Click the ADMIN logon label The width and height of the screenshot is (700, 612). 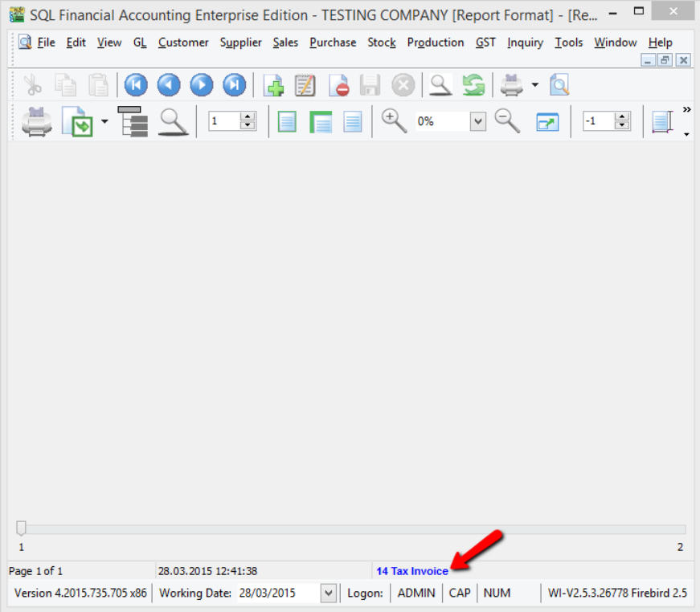(x=415, y=594)
